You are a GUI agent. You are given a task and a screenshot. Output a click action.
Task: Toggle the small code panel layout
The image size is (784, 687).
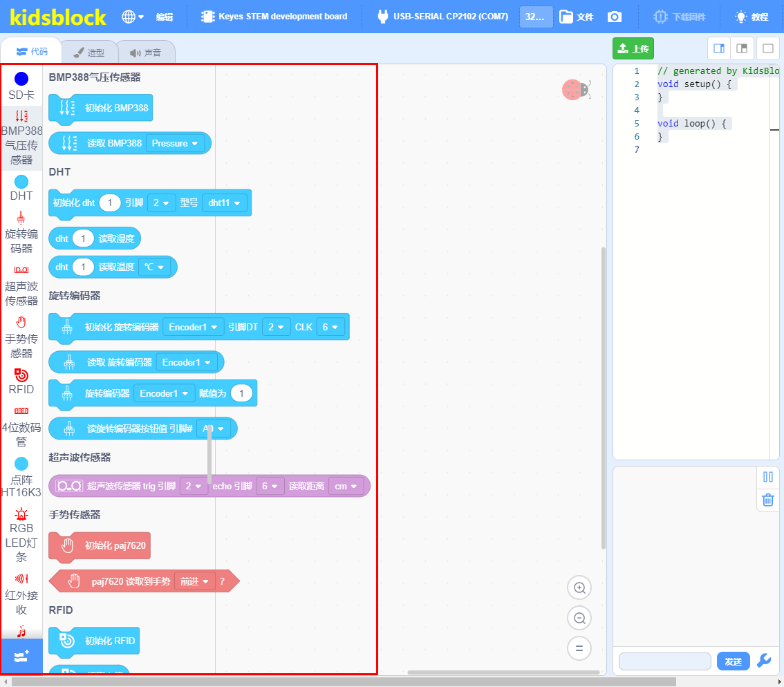719,48
